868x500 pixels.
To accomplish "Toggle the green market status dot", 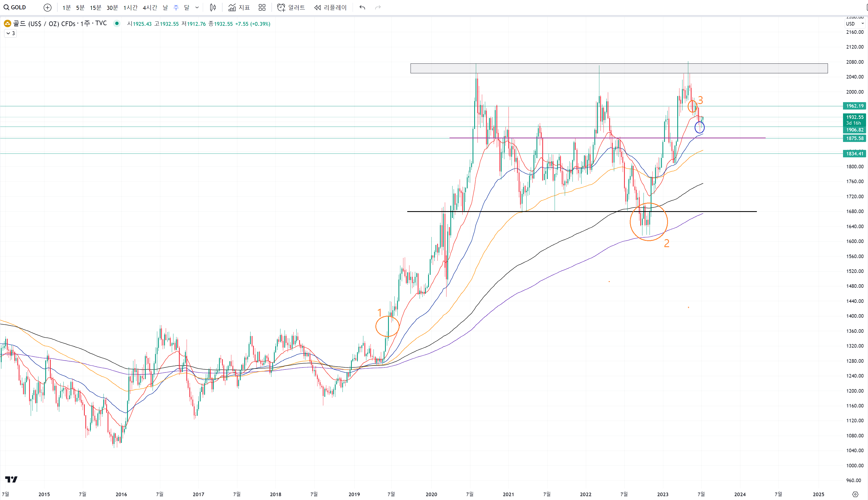I will coord(117,24).
